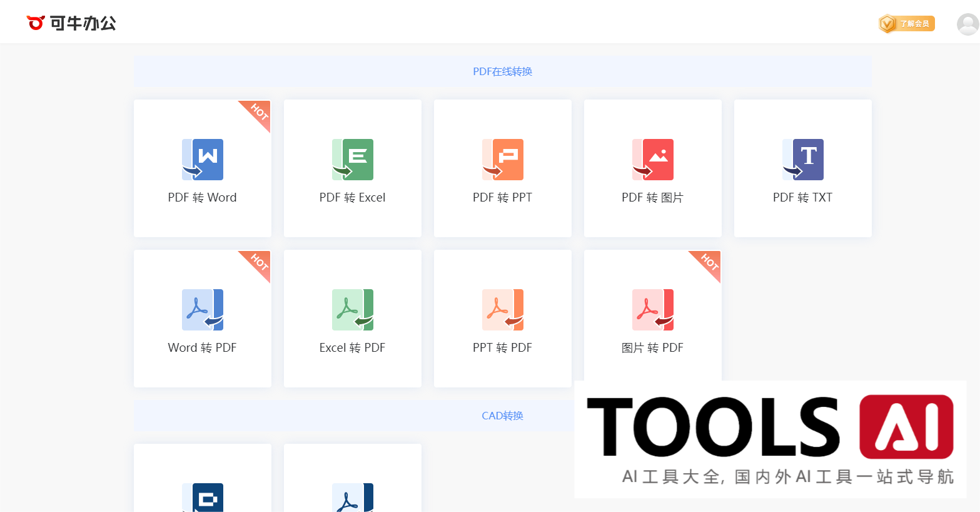Click the Word 转 PDF text label
Screen dimensions: 980x512
pyautogui.click(x=202, y=348)
